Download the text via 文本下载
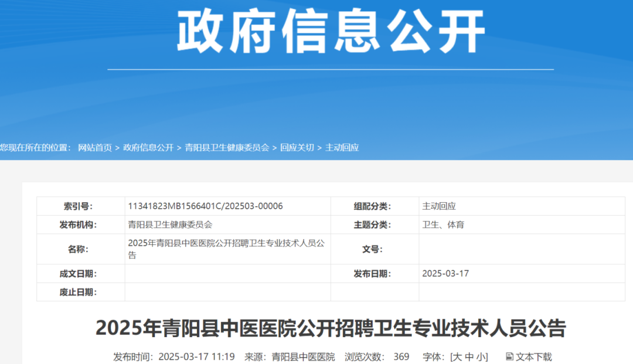Image resolution: width=633 pixels, height=364 pixels. (534, 357)
